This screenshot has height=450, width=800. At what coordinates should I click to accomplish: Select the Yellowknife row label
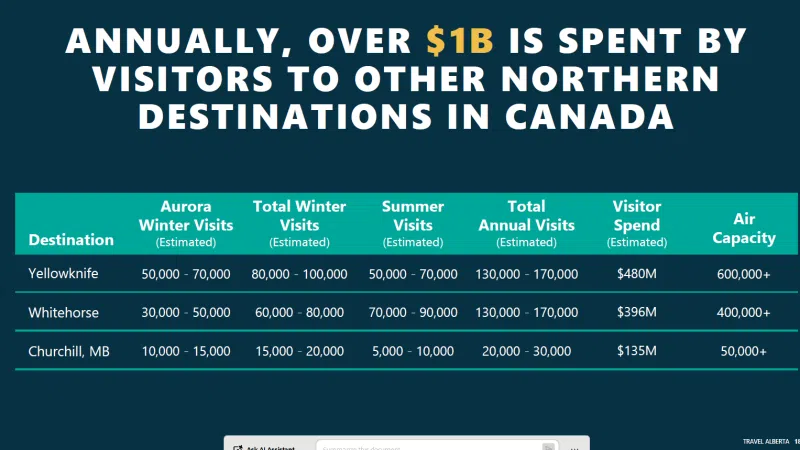(x=64, y=274)
